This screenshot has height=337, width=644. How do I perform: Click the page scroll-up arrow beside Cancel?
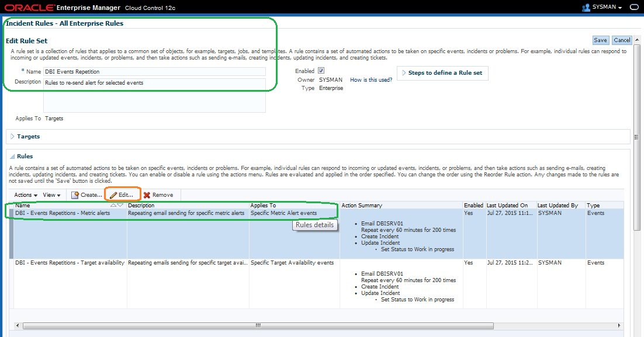pyautogui.click(x=637, y=40)
